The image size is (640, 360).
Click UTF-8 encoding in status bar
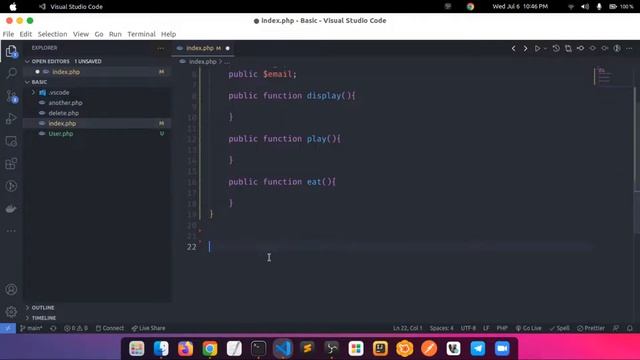(x=468, y=328)
